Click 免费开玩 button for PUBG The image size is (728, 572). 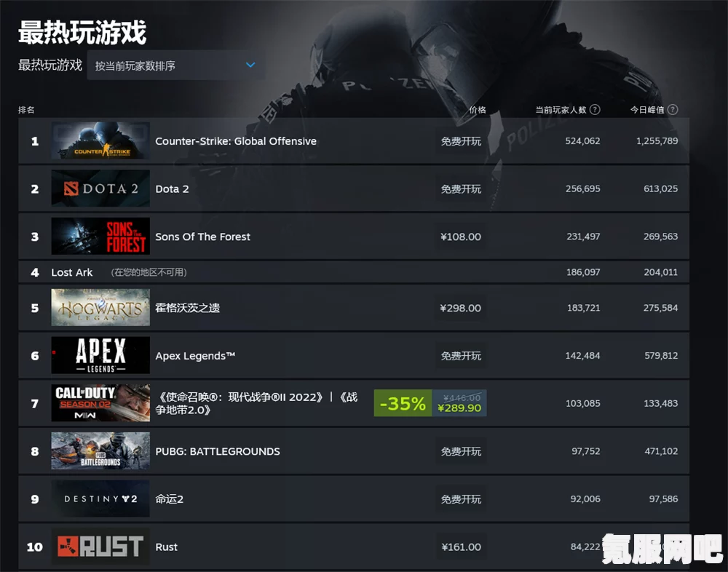pos(461,451)
